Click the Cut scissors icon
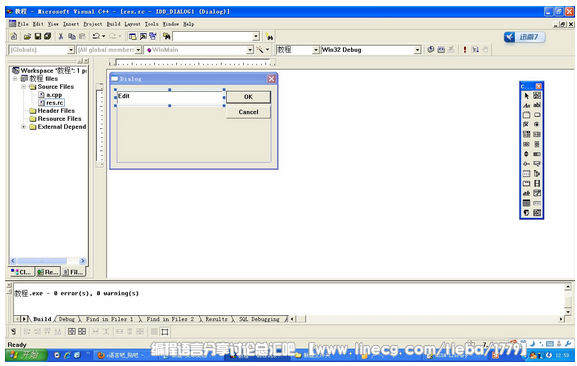The height and width of the screenshot is (366, 577). (x=61, y=36)
